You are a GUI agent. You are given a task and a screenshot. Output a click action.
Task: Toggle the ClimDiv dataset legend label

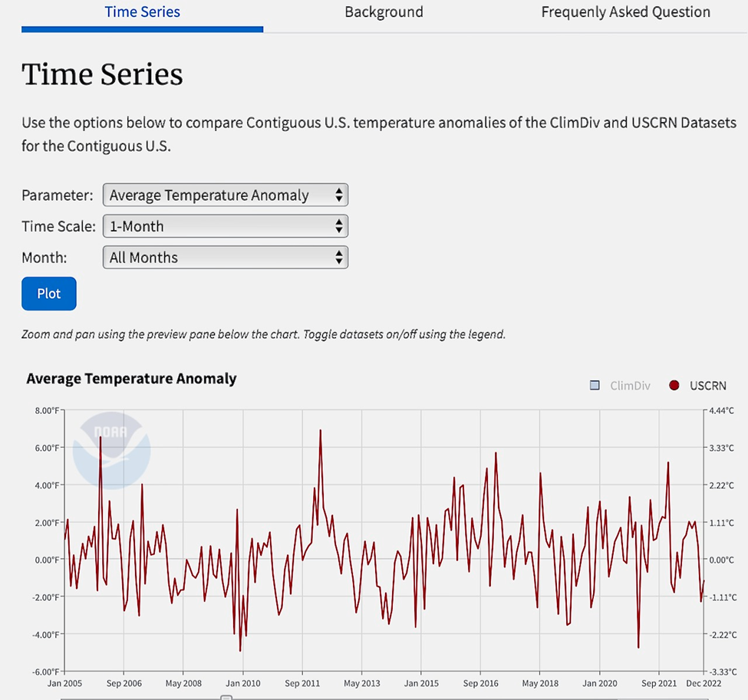point(630,386)
